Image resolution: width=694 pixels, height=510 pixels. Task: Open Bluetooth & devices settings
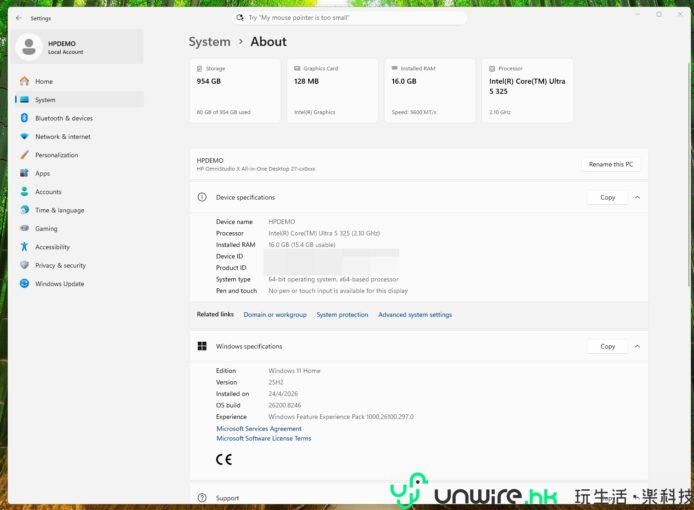tap(79, 118)
